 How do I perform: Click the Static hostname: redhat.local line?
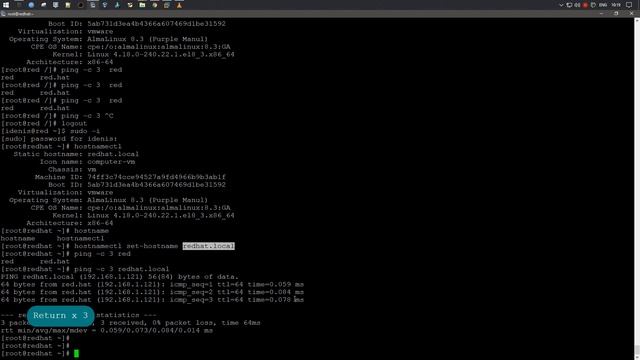coord(76,154)
